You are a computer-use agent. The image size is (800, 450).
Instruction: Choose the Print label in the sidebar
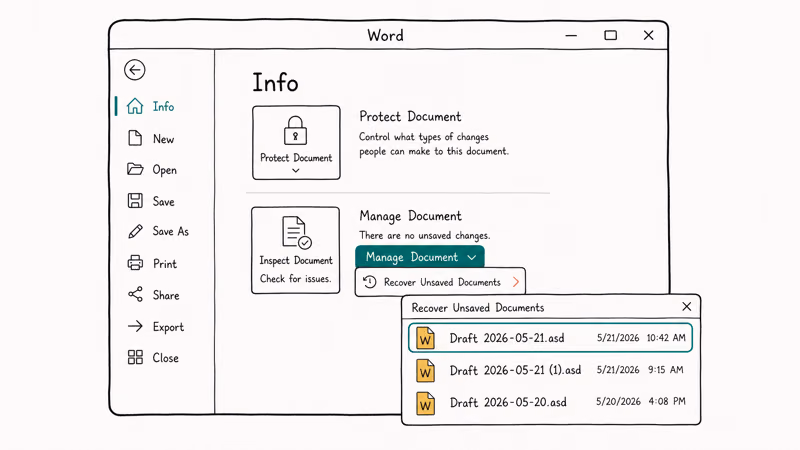(165, 264)
